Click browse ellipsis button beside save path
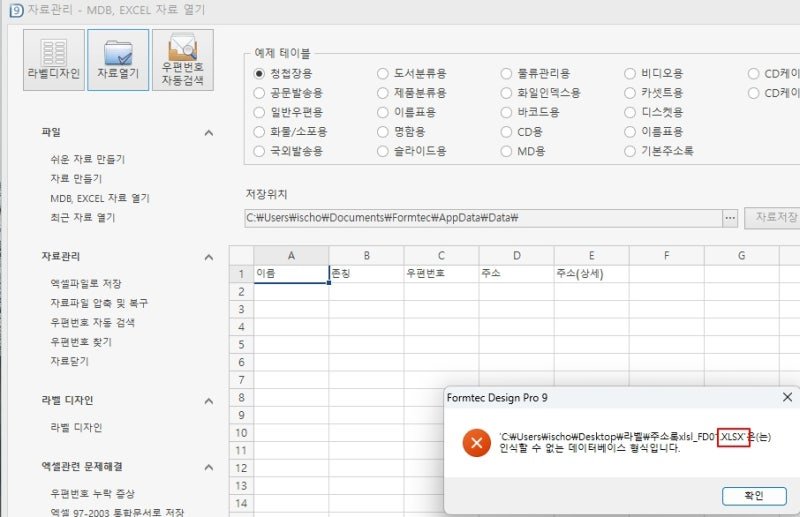The image size is (800, 517). (730, 218)
